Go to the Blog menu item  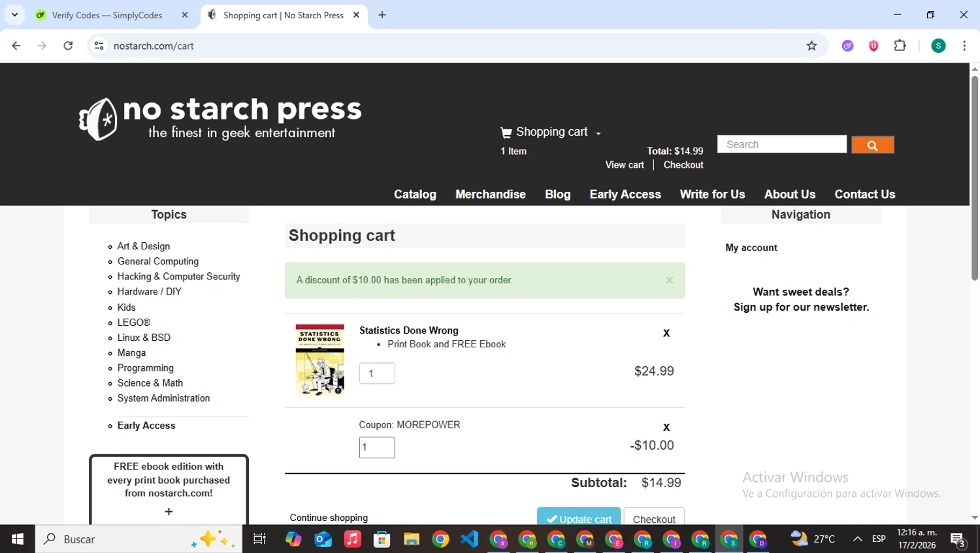[x=558, y=195]
